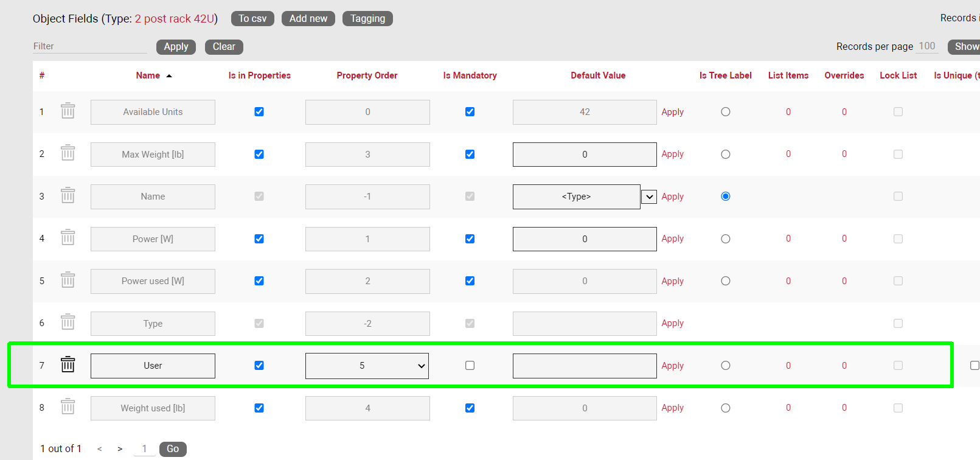980x460 pixels.
Task: Sort by Property Order column header
Action: pyautogui.click(x=367, y=75)
